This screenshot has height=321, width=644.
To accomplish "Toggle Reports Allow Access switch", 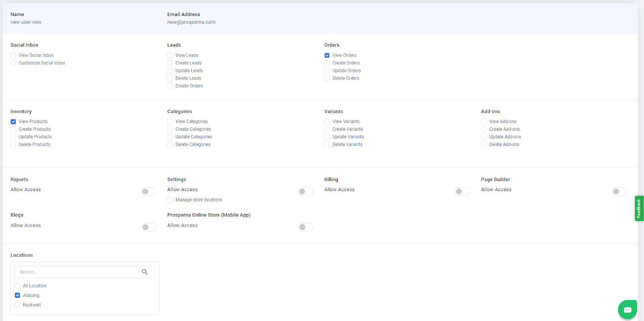I will (x=149, y=191).
